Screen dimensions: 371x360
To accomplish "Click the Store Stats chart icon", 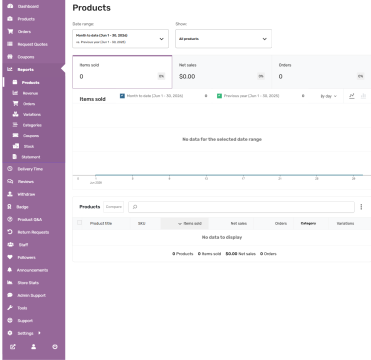I will pos(10,283).
